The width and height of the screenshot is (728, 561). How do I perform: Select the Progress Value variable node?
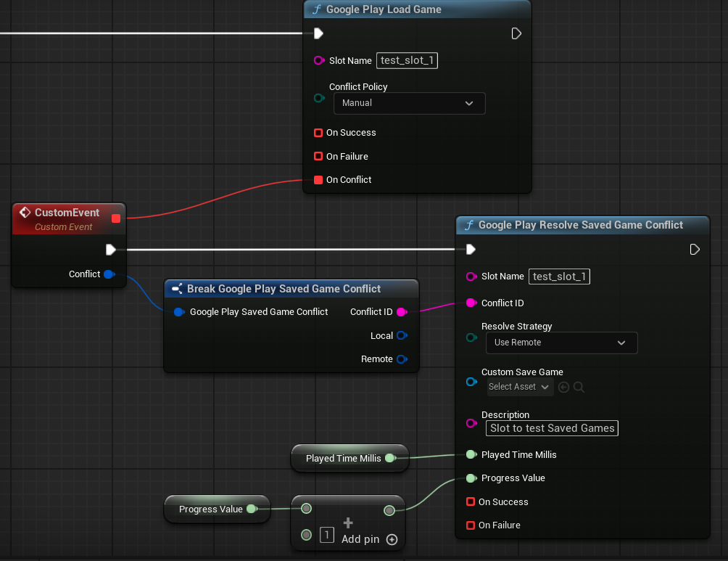210,509
